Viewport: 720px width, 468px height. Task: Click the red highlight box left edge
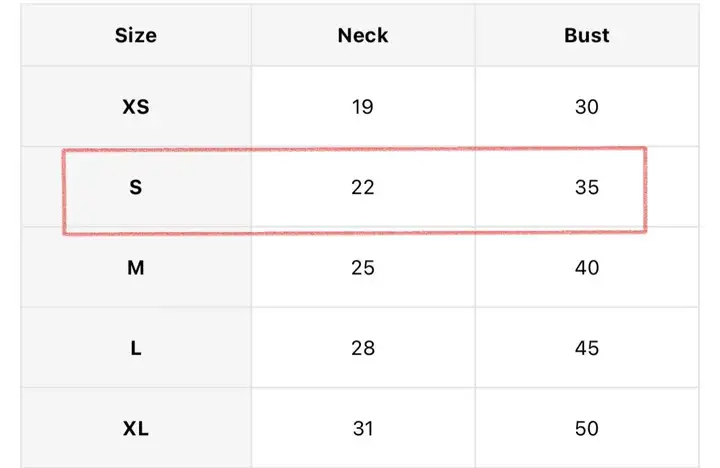click(64, 192)
